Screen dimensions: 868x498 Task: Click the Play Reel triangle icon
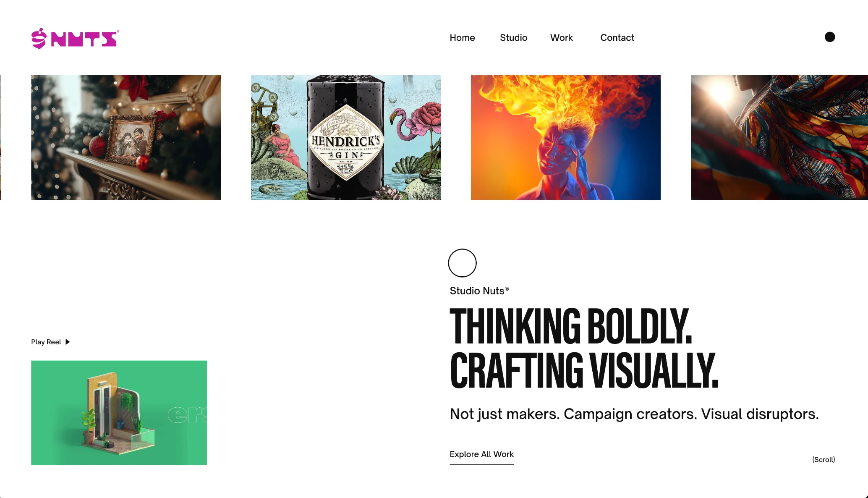[x=68, y=342]
